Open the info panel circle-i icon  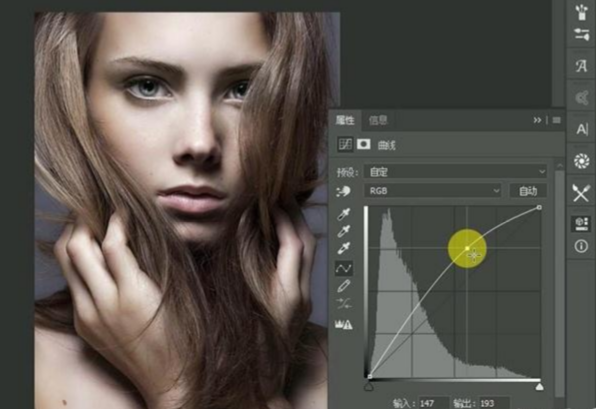coord(581,246)
